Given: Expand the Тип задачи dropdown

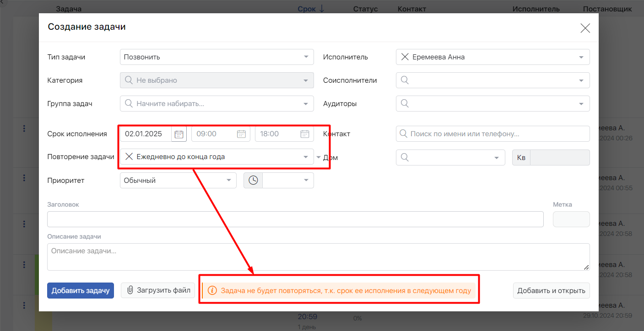Looking at the screenshot, I should point(306,57).
